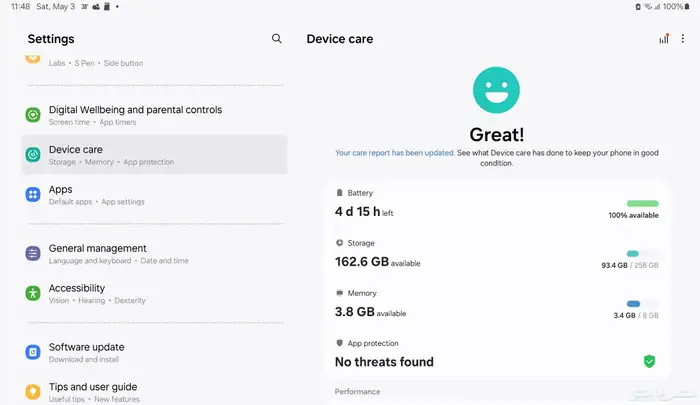Click 'Your care report has been updated' link

point(395,153)
